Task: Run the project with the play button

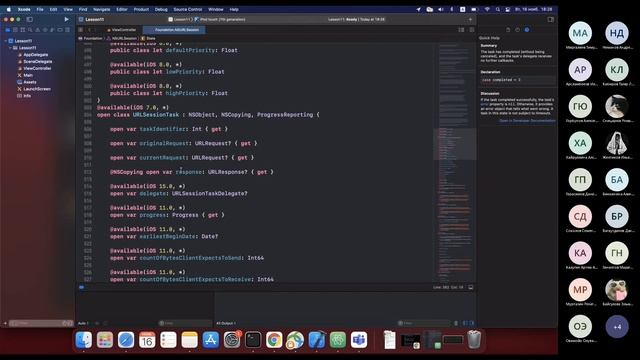Action: 67,19
